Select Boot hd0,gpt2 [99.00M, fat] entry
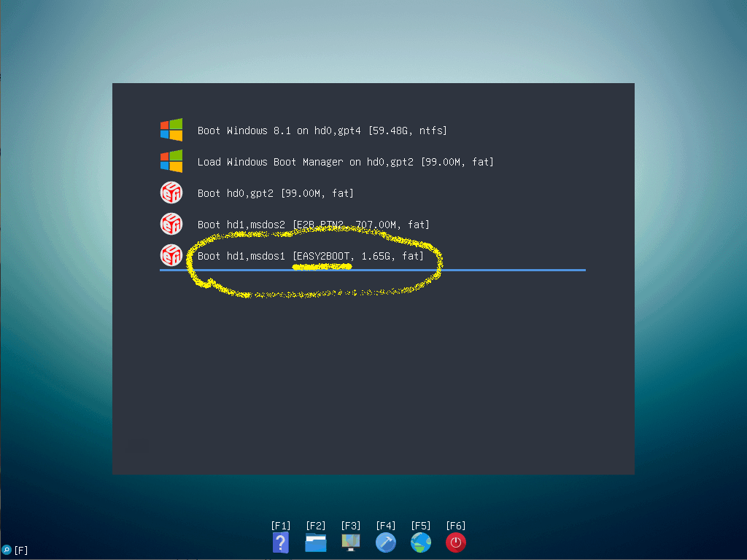 (x=373, y=192)
